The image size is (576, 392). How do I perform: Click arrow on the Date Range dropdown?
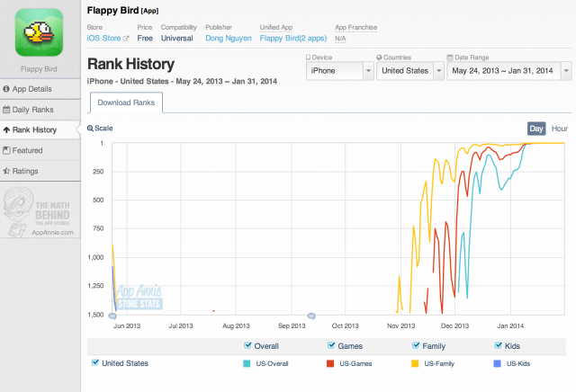coord(566,71)
